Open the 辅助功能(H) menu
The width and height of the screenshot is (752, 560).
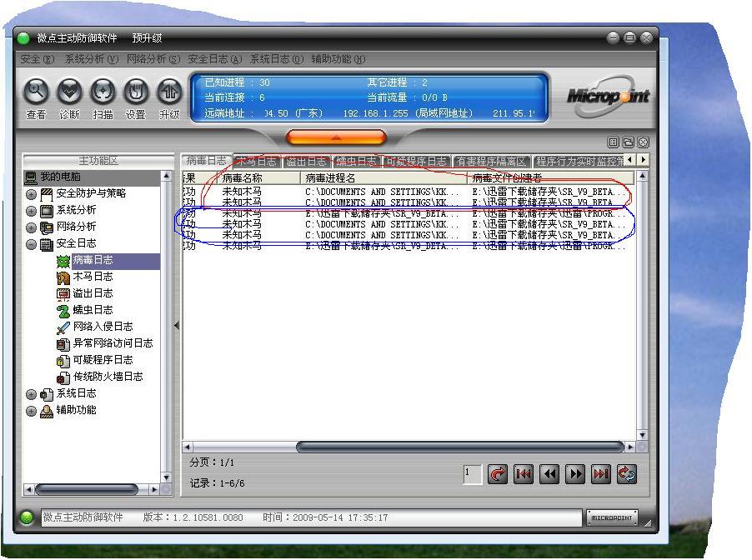338,59
